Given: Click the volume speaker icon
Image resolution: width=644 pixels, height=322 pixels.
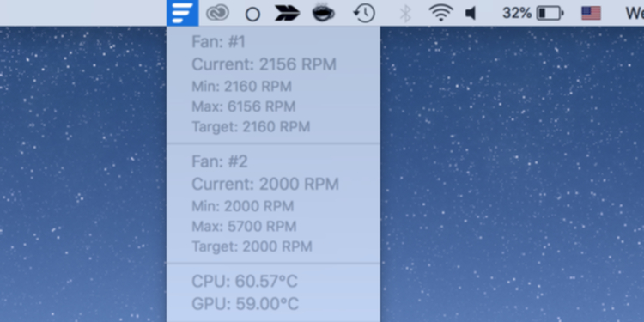Looking at the screenshot, I should [x=471, y=14].
